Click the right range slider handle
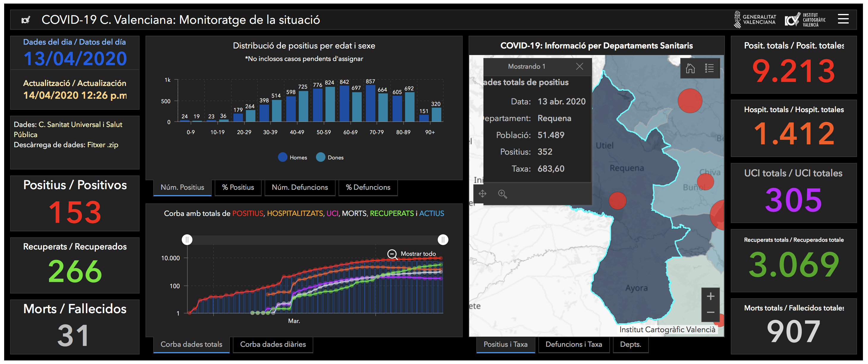Image resolution: width=868 pixels, height=364 pixels. [443, 239]
